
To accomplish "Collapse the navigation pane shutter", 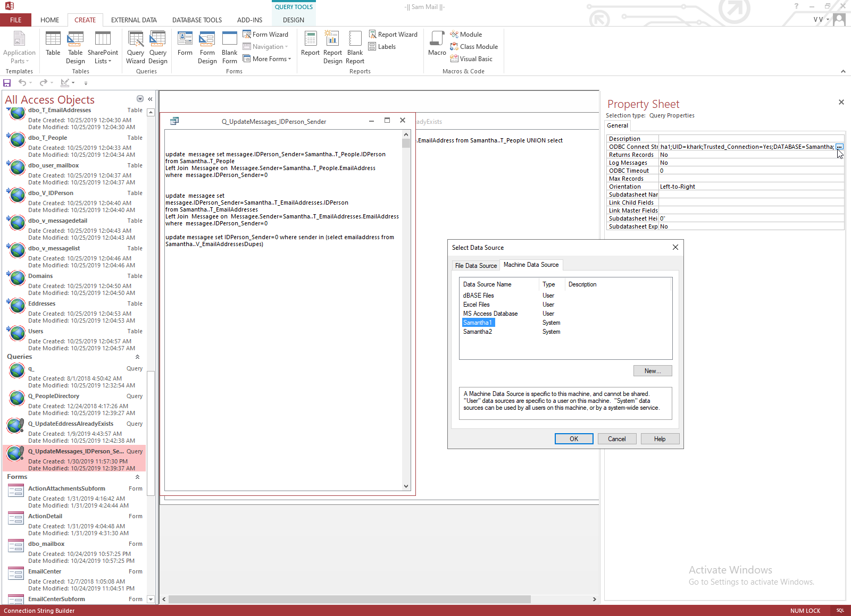I will coord(151,99).
